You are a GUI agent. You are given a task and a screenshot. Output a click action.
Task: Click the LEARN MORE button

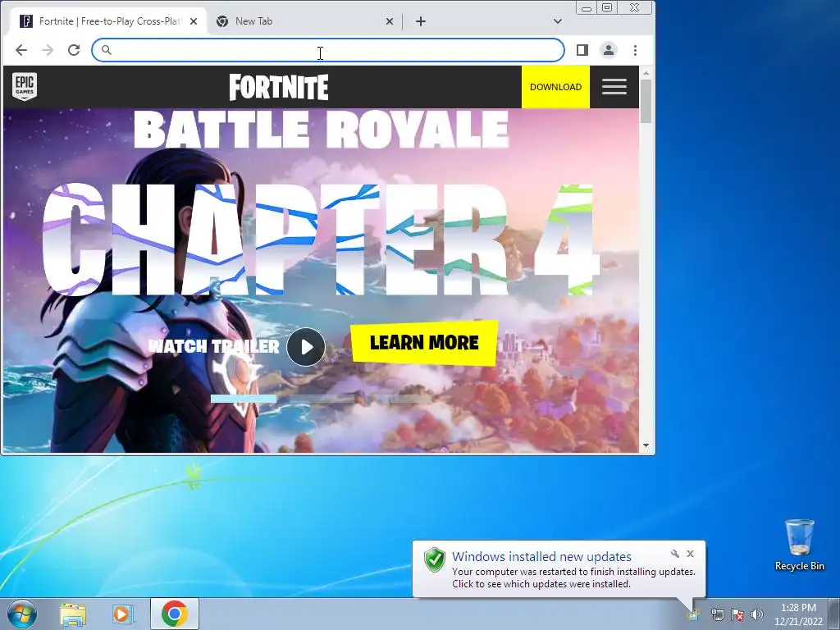(424, 343)
